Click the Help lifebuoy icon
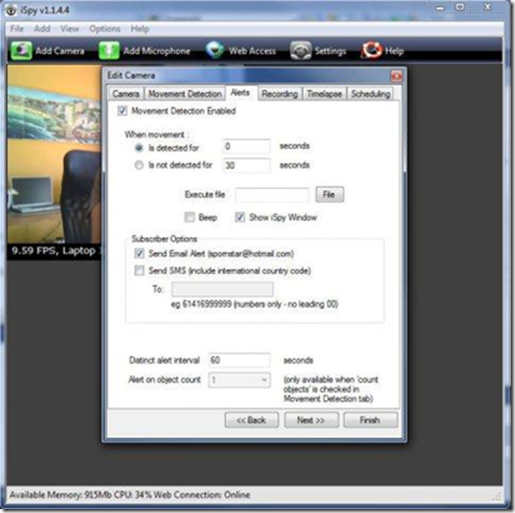Screen dimensions: 515x513 [x=371, y=51]
